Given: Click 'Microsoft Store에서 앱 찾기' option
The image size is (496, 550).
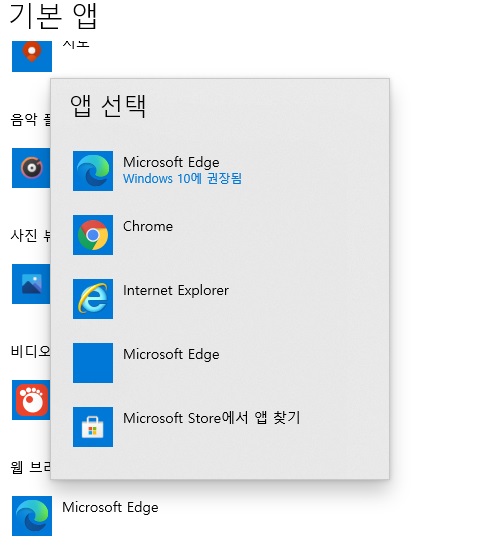Looking at the screenshot, I should [x=212, y=418].
